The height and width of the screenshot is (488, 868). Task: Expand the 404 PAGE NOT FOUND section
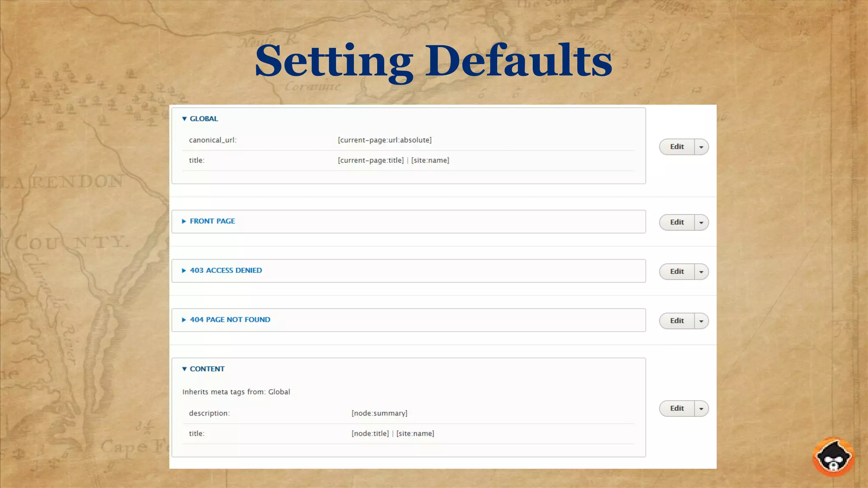click(226, 320)
